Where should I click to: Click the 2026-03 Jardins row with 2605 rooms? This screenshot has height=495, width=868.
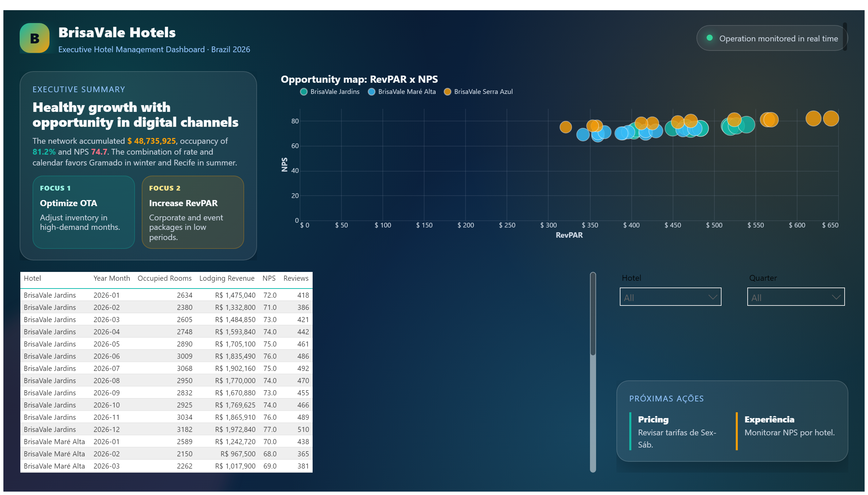click(x=166, y=320)
